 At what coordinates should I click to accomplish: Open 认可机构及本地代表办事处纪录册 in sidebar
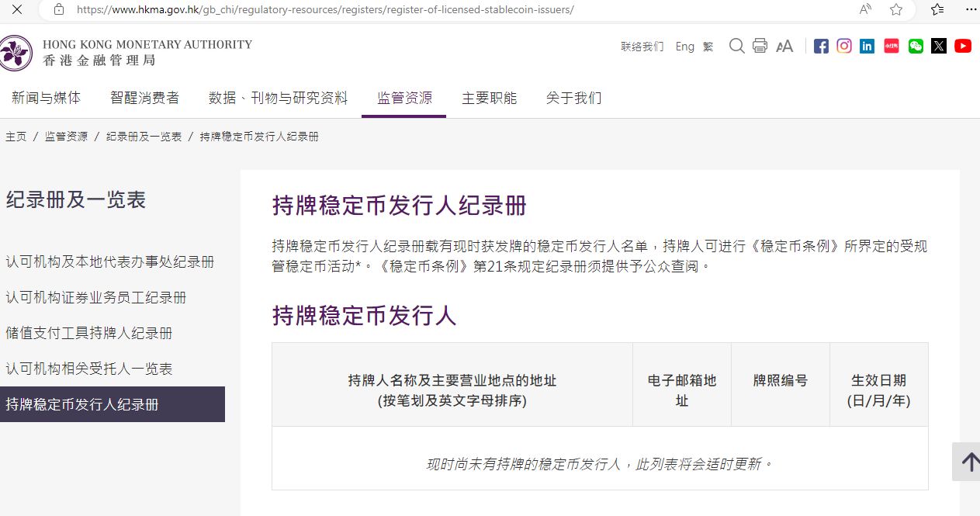click(x=109, y=261)
